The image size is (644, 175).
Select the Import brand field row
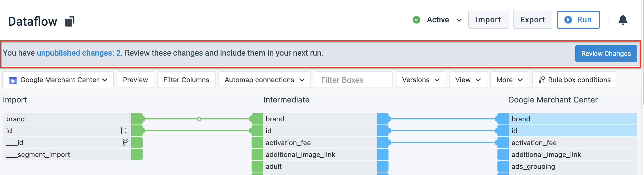(x=67, y=119)
